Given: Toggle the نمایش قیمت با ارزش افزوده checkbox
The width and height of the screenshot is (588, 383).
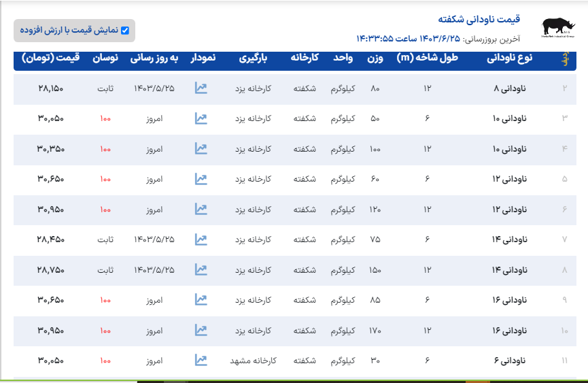Looking at the screenshot, I should (124, 31).
